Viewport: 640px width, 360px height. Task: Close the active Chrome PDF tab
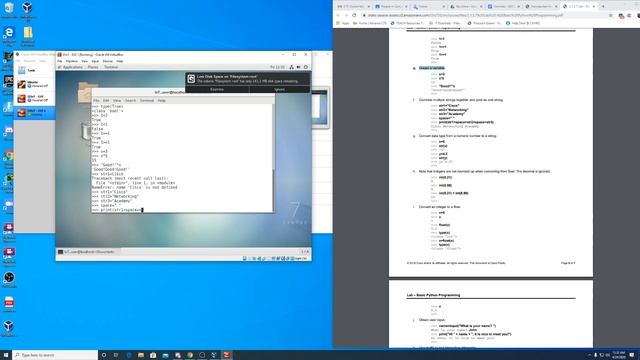coord(594,7)
